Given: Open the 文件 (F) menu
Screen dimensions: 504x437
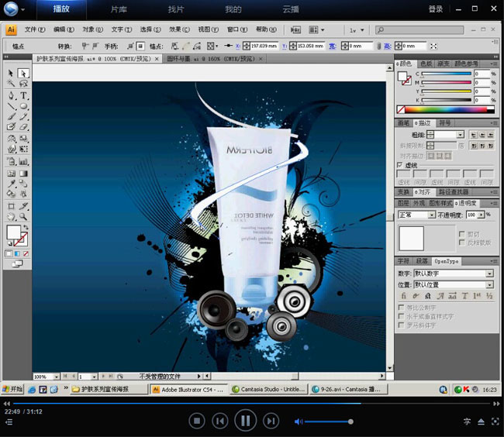Looking at the screenshot, I should [x=35, y=29].
